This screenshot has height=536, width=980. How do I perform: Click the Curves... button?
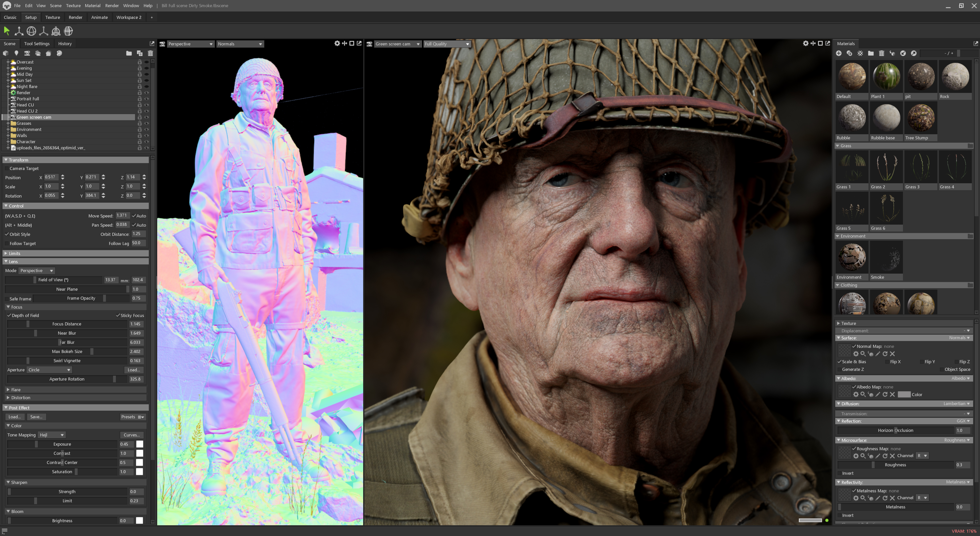tap(132, 435)
